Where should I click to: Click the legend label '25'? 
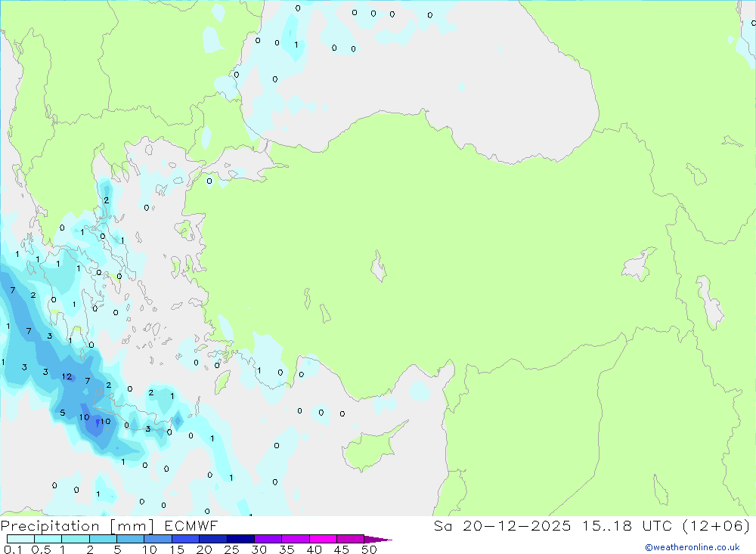[232, 549]
